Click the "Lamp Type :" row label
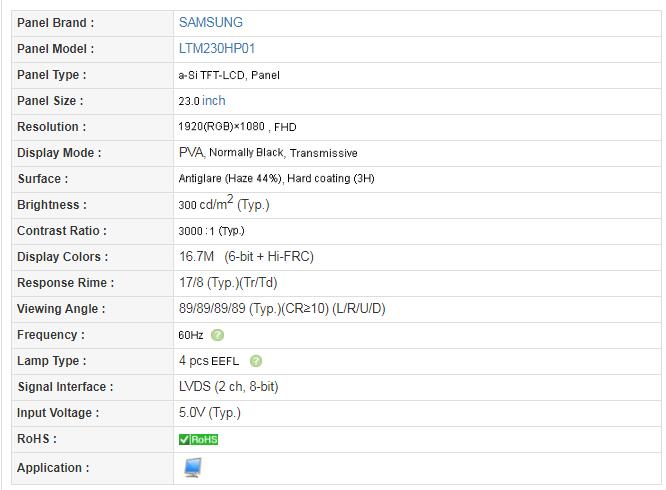This screenshot has height=490, width=666. tap(51, 361)
